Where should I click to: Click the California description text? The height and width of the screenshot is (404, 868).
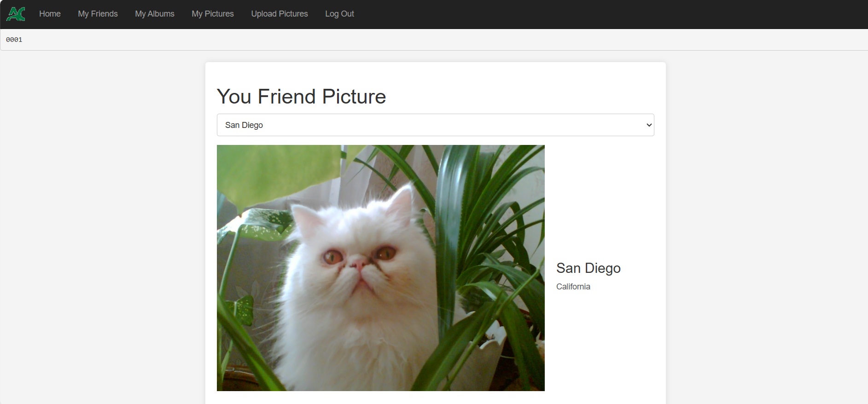573,287
